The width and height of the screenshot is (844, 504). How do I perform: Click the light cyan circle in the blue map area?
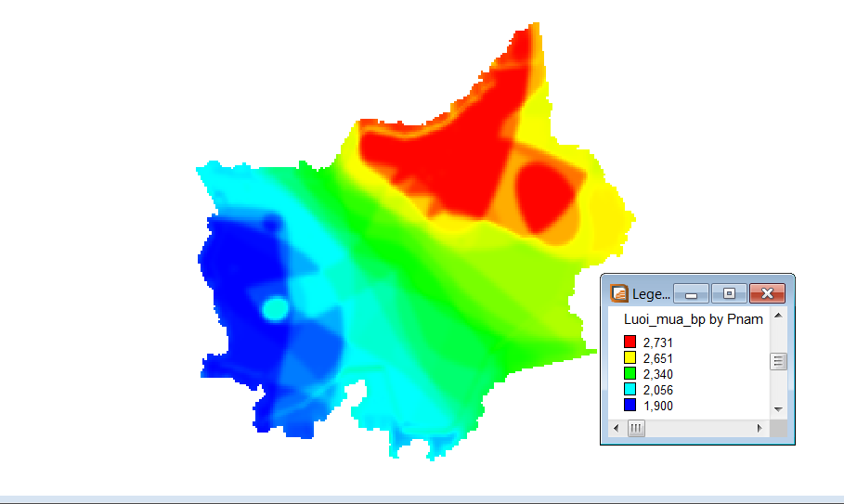tap(275, 309)
